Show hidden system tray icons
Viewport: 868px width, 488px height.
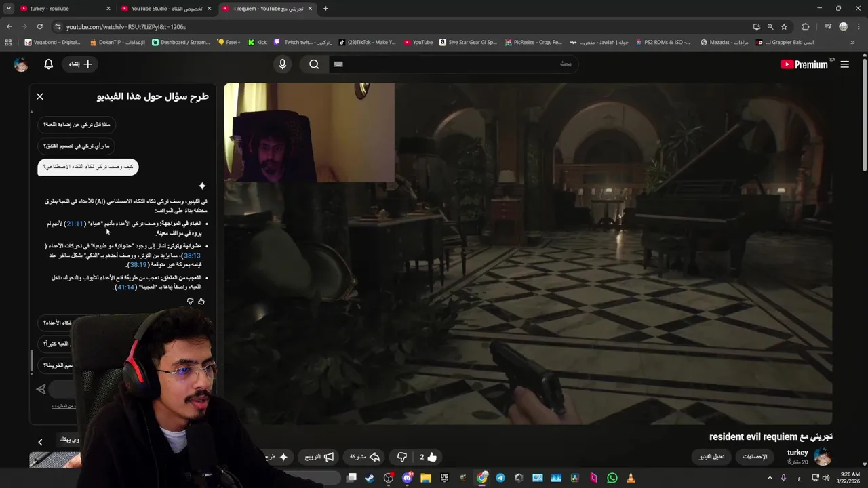[x=770, y=478]
